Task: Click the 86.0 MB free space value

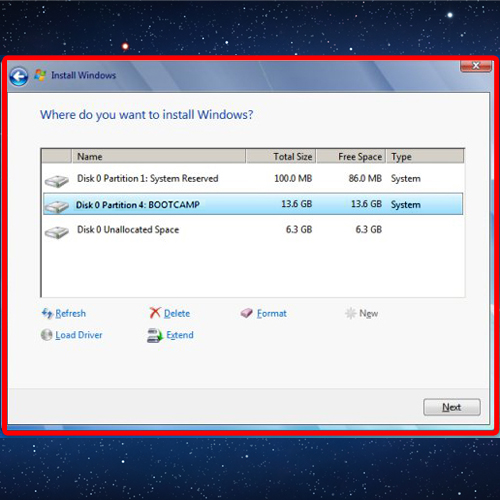Action: coord(365,178)
